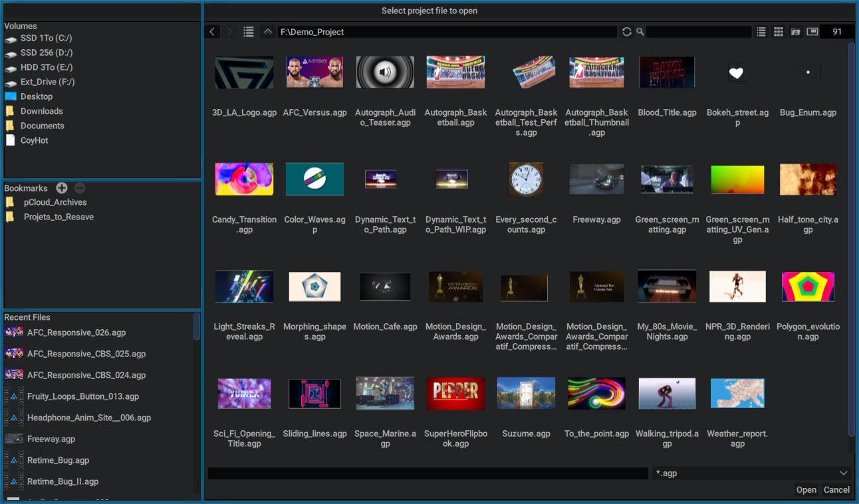Viewport: 859px width, 504px height.
Task: Refresh the folder contents
Action: [x=627, y=32]
